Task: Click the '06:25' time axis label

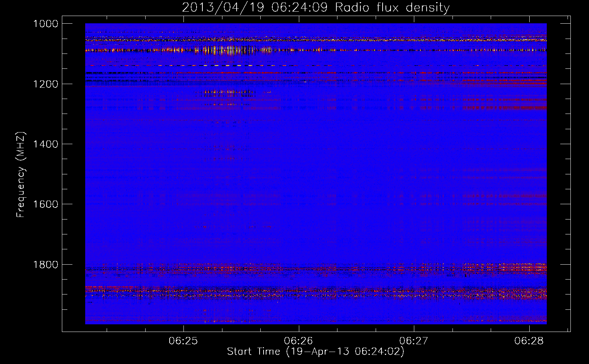Action: (183, 341)
